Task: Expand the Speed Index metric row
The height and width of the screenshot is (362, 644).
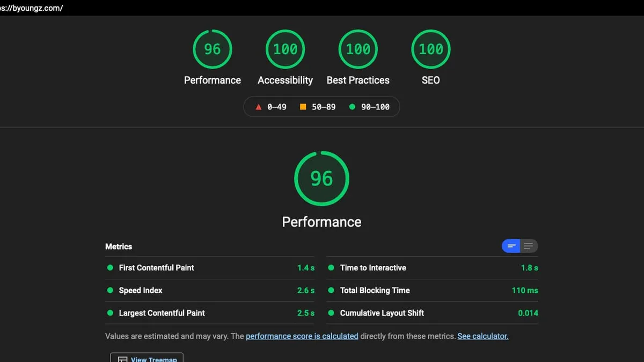Action: (210, 290)
